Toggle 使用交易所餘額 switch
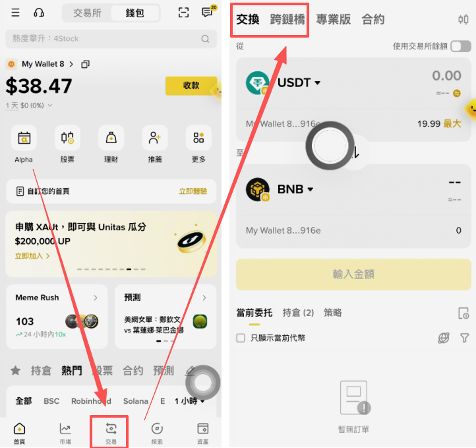The image size is (476, 448). pos(461,46)
